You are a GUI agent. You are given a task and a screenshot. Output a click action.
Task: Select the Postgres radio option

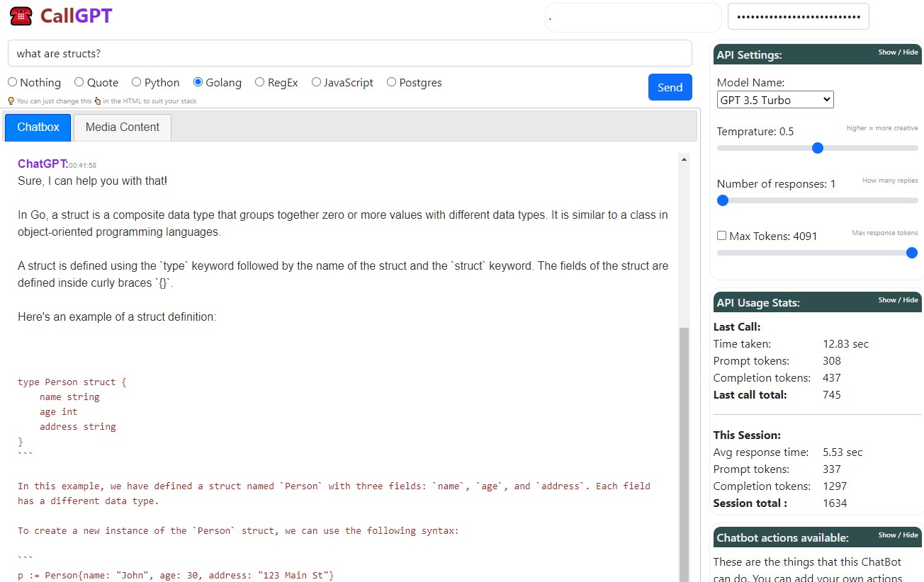392,82
